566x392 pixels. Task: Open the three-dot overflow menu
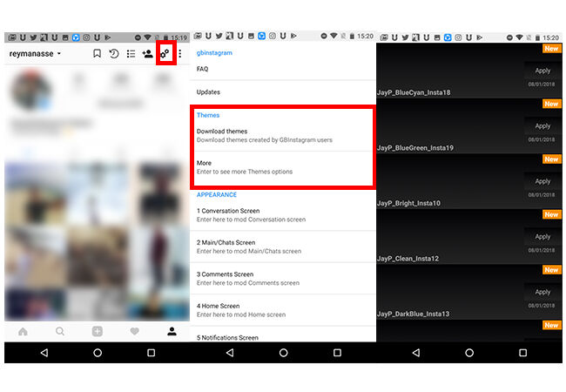click(180, 54)
